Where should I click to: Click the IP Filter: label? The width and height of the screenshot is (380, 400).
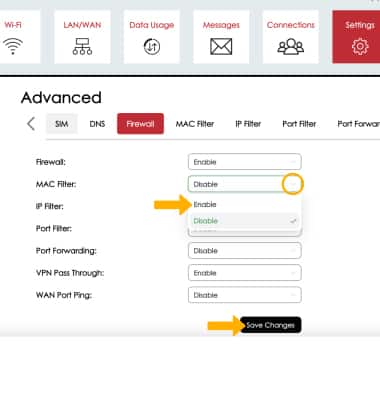click(x=49, y=206)
